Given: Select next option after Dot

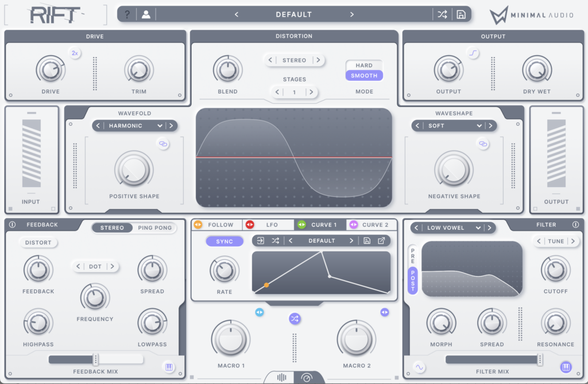Looking at the screenshot, I should (x=112, y=266).
